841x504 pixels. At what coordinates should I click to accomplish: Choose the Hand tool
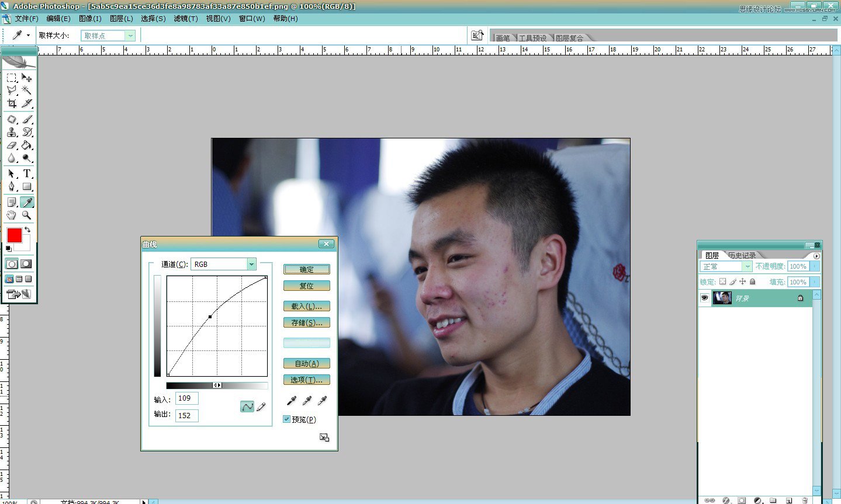[x=12, y=215]
